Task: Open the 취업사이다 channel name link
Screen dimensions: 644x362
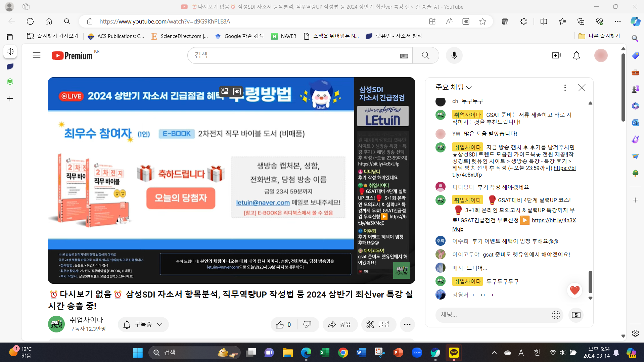Action: pyautogui.click(x=86, y=320)
